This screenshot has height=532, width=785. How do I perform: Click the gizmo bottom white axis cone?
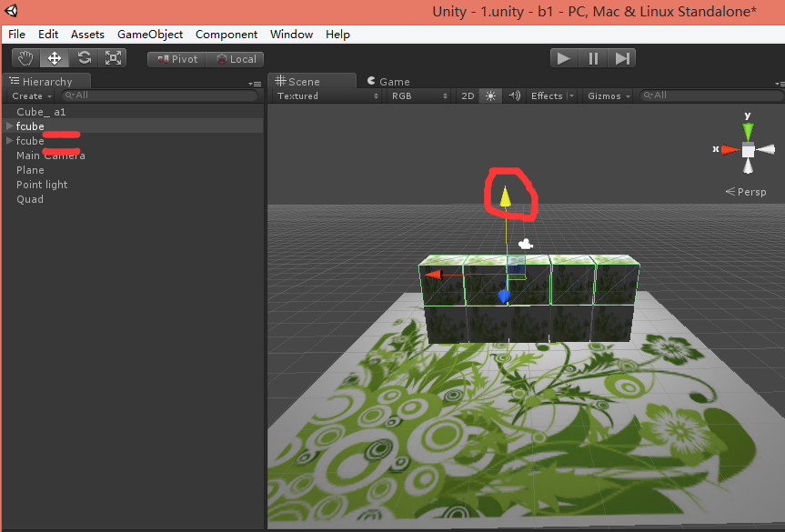click(748, 166)
